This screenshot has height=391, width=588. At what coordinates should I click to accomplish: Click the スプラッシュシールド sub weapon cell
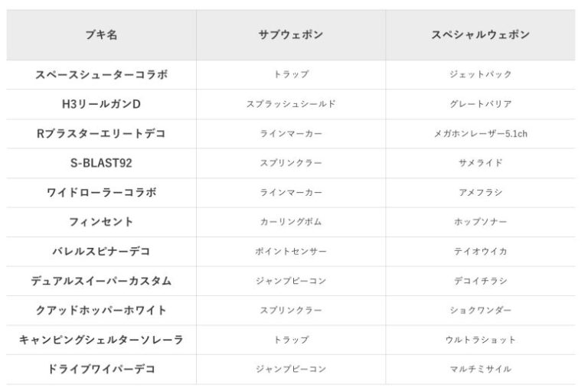click(291, 104)
